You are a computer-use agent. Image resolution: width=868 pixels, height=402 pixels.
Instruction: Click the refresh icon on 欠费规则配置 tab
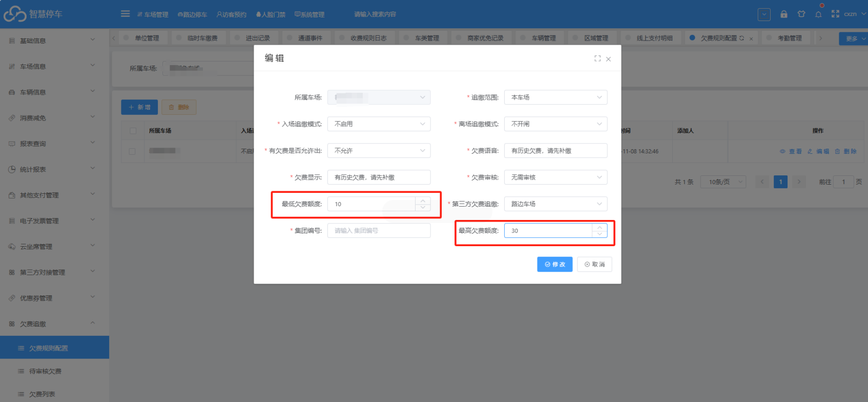click(741, 38)
